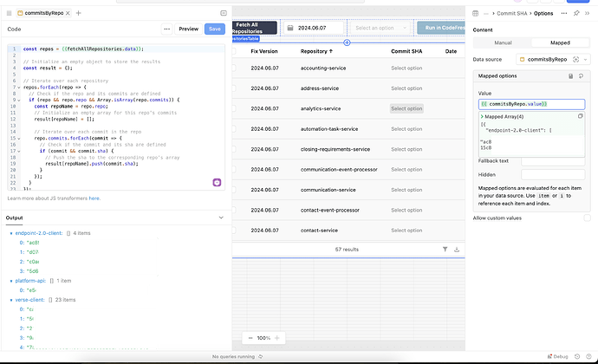
Task: Open the purple AI assistant icon
Action: (x=217, y=182)
